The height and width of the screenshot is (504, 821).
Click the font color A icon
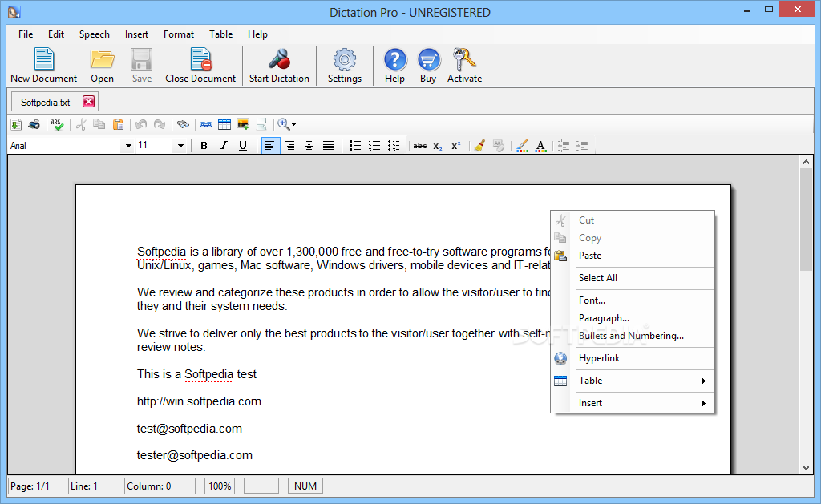tap(541, 146)
